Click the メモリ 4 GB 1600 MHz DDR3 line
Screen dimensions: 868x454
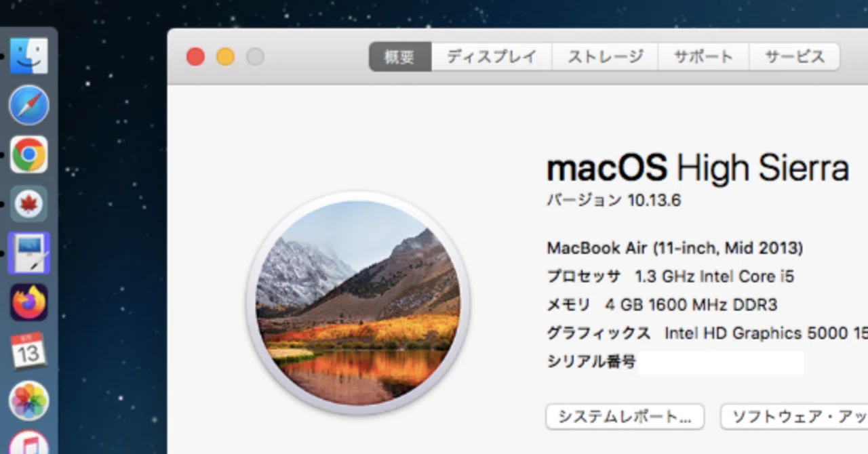pyautogui.click(x=662, y=305)
